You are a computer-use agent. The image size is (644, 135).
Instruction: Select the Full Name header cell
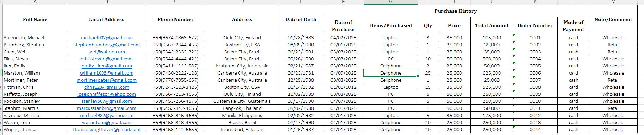[x=35, y=19]
